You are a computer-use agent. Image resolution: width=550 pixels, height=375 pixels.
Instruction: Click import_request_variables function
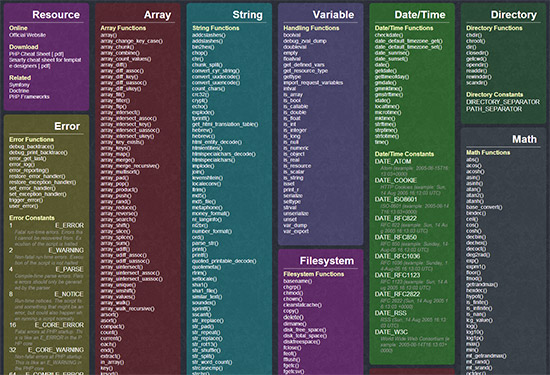point(313,83)
